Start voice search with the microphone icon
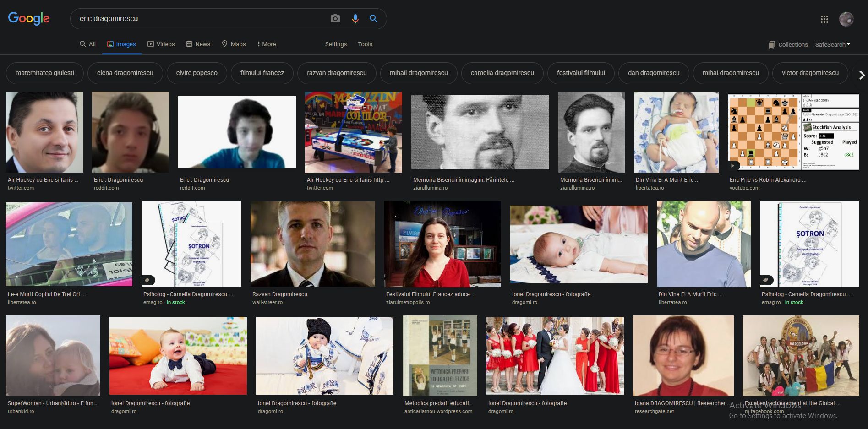 [355, 19]
